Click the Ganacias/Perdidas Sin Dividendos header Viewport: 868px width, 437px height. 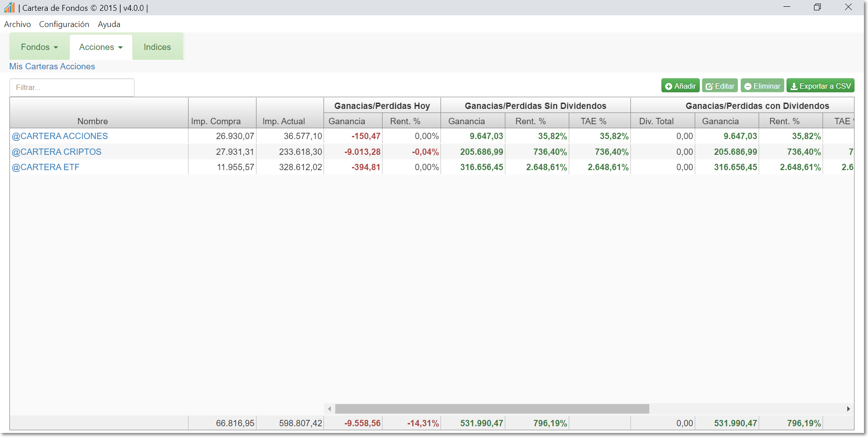pos(535,106)
